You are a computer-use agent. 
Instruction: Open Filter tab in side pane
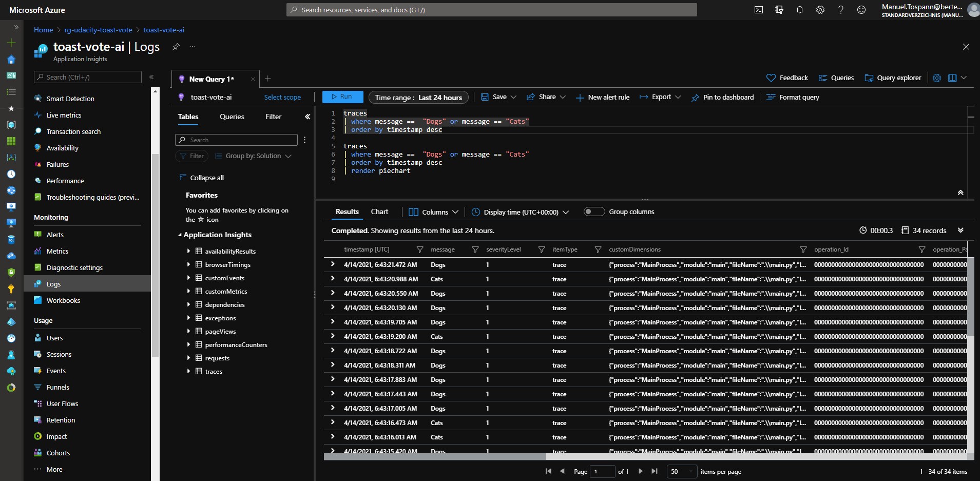[x=274, y=117]
